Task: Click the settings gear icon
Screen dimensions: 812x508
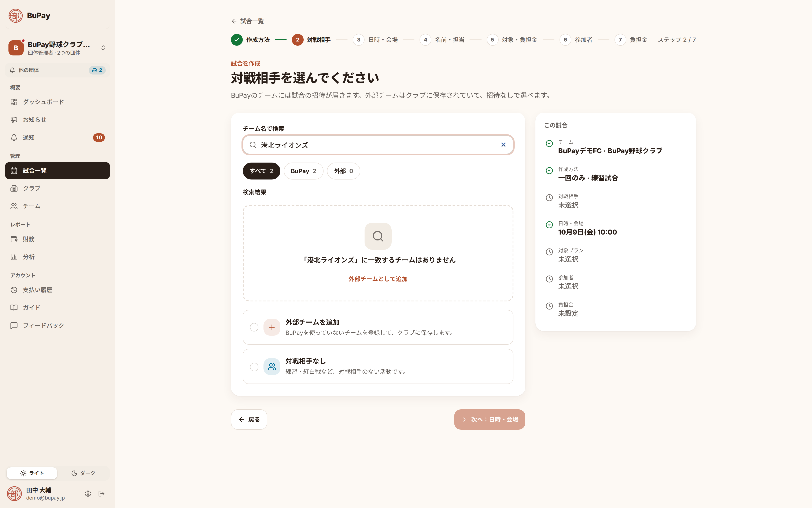Action: tap(88, 494)
